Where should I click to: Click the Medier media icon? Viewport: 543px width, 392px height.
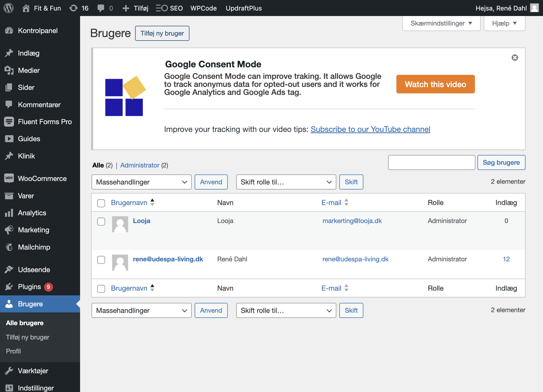click(9, 70)
